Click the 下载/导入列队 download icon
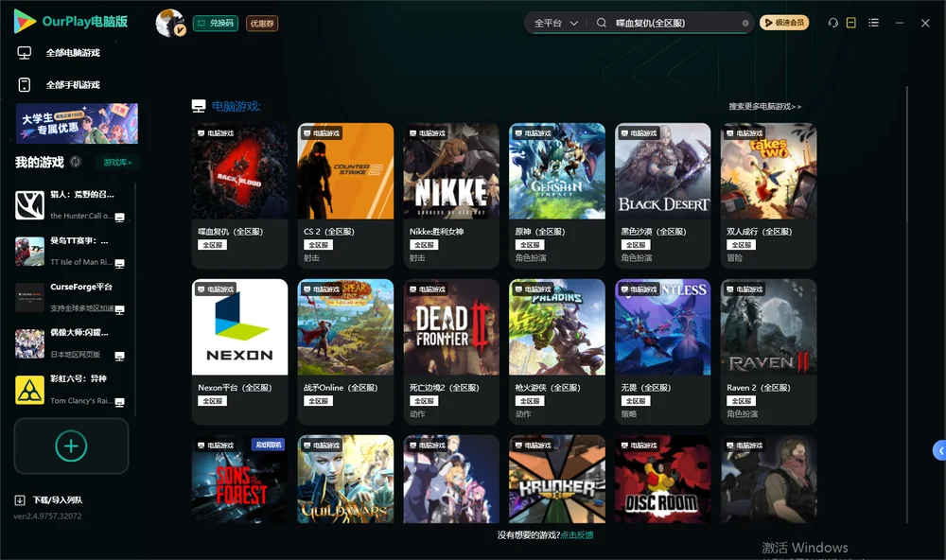Screen dimensions: 946x560 [x=20, y=499]
